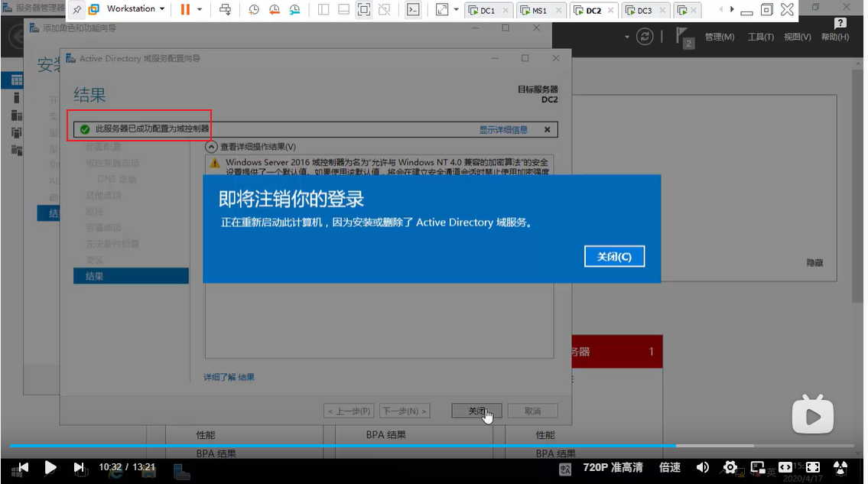The height and width of the screenshot is (484, 868).
Task: Click the red server tile showing 1
Action: [x=617, y=352]
